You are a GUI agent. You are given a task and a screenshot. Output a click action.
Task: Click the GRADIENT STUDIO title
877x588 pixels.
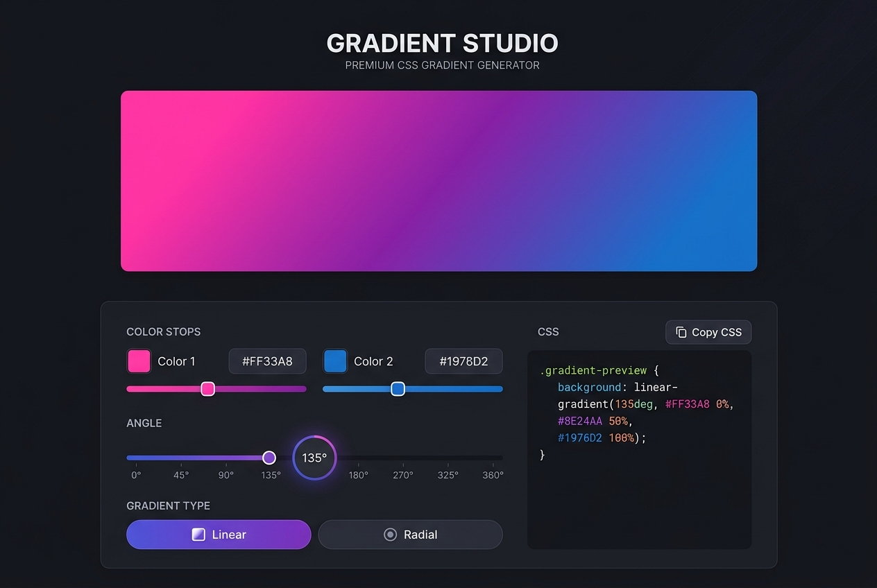tap(443, 43)
